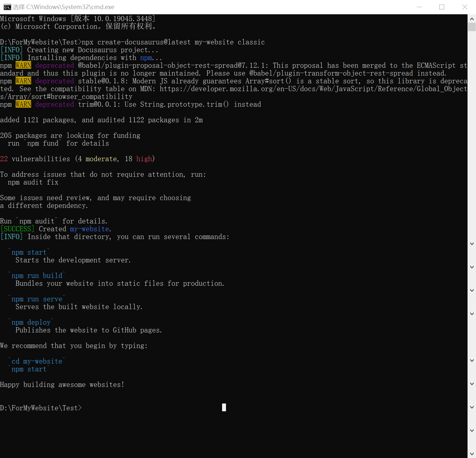Click the WARN label before @babel/plugin-proposal-object-rest-spread
Image resolution: width=476 pixels, height=458 pixels.
point(23,66)
